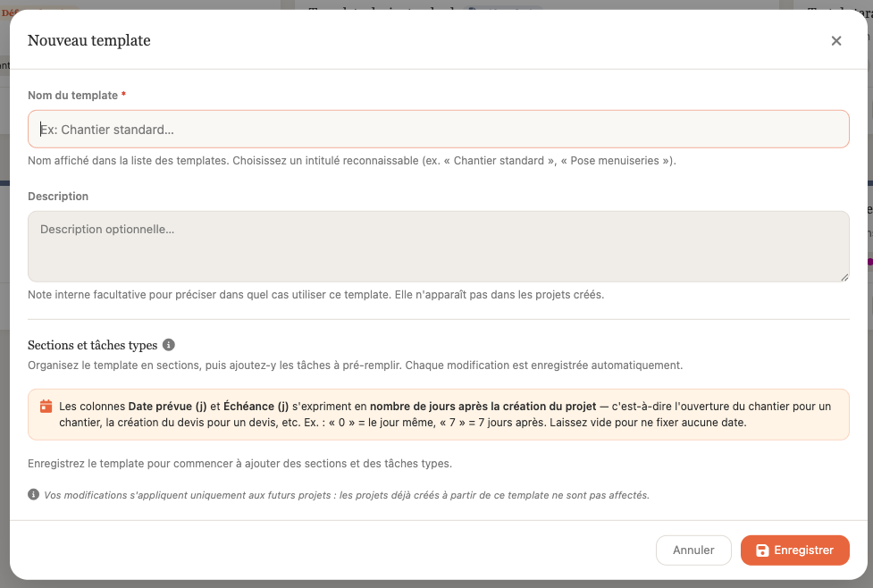Click the helper text 'Note interne facultative'
Screen dimensions: 873x588
[x=87, y=295]
